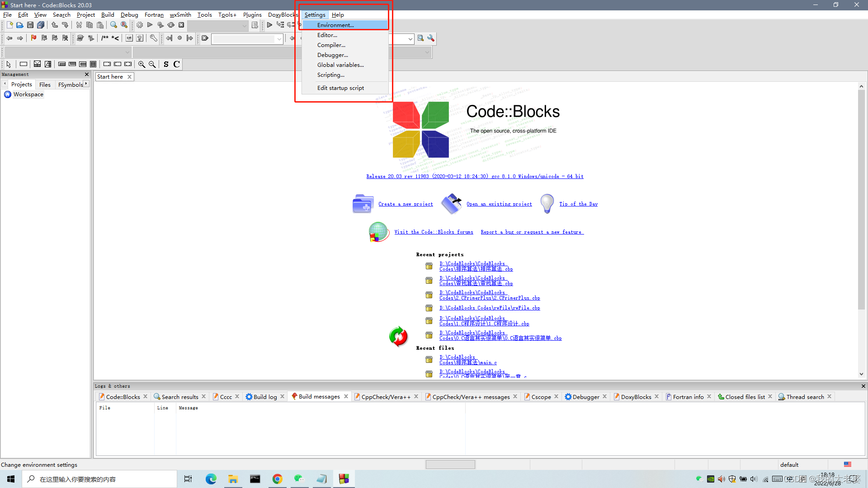The height and width of the screenshot is (488, 868).
Task: Abort the build with the red X icon
Action: point(181,25)
